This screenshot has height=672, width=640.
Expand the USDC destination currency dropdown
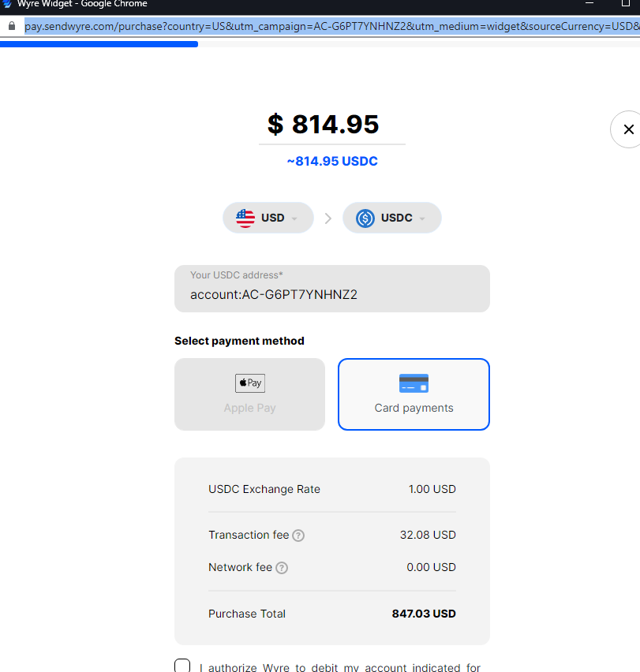(391, 218)
